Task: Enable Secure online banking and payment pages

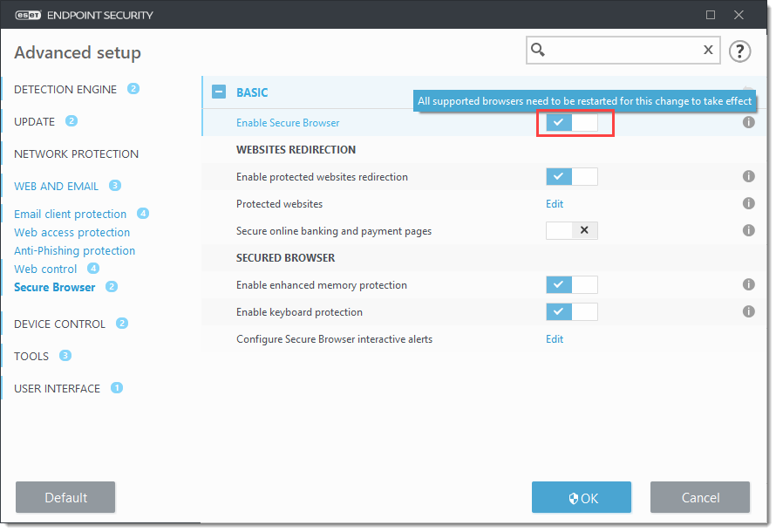Action: pos(572,230)
